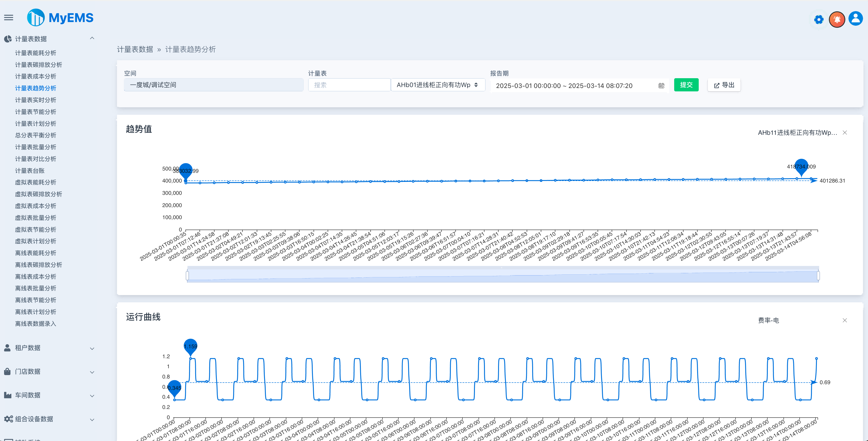The image size is (868, 441).
Task: Open the settings gear icon
Action: point(818,19)
